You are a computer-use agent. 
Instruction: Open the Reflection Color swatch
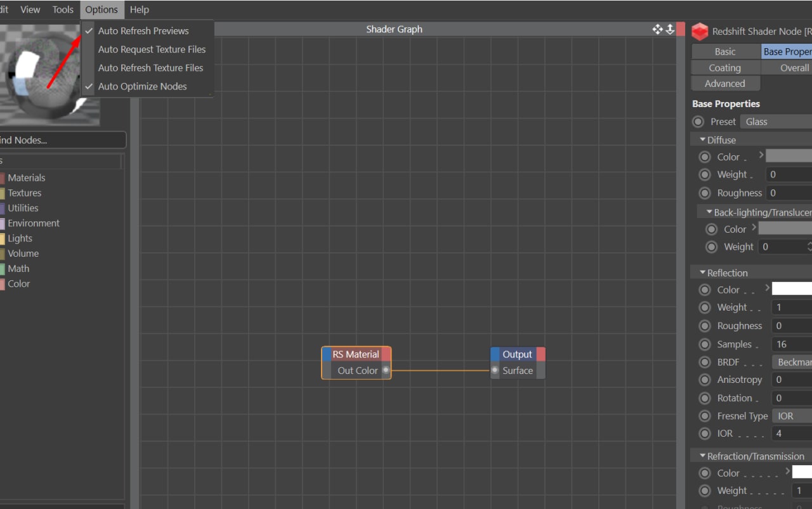[x=792, y=288]
